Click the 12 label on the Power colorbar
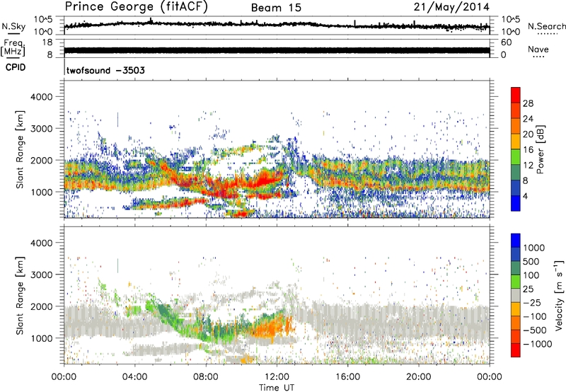 pyautogui.click(x=528, y=166)
